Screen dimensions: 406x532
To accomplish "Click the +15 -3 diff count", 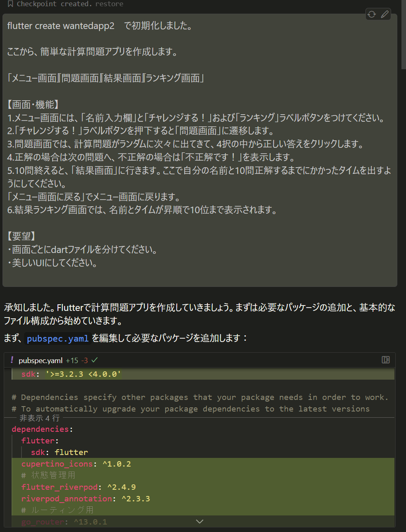I will tap(77, 361).
